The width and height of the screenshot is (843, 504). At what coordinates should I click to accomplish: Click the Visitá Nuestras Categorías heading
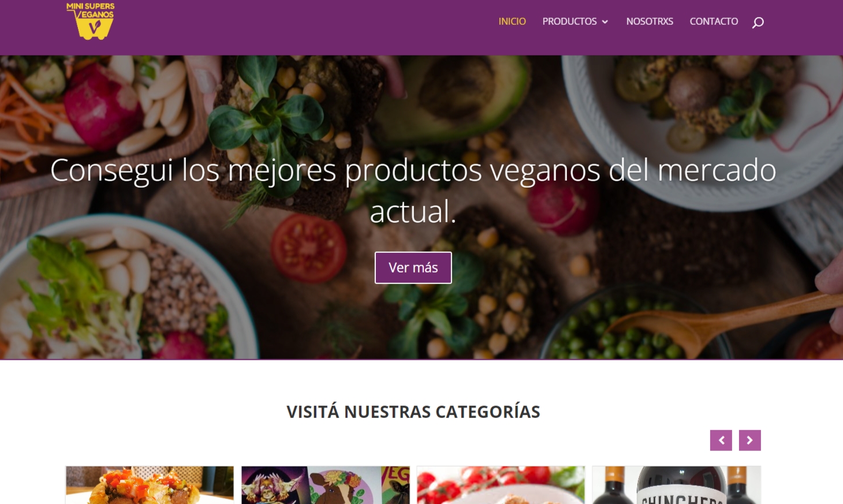coord(413,412)
